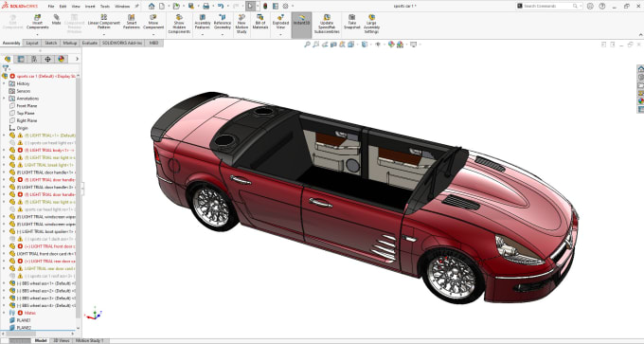
Task: Open a file using the Open icon
Action: coord(176,7)
